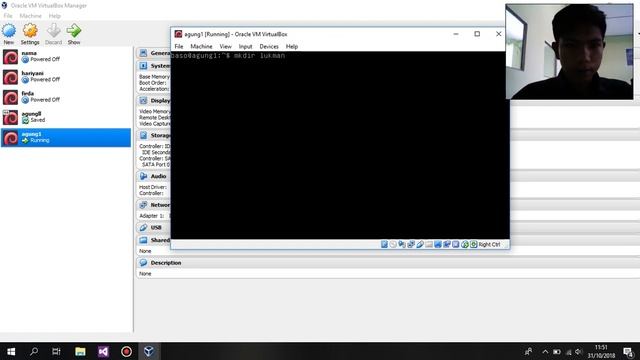Viewport: 640px width, 360px height.
Task: Click the shared folders indicator in VM status bar
Action: (429, 244)
